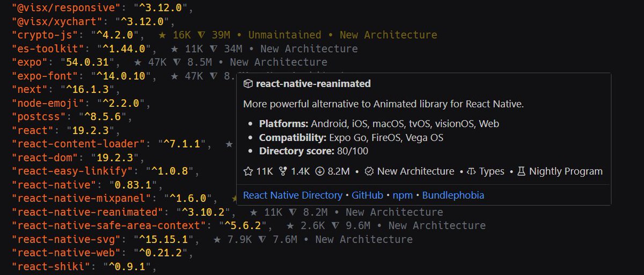Click the popup description about Animated library
The height and width of the screenshot is (275, 644).
[383, 104]
